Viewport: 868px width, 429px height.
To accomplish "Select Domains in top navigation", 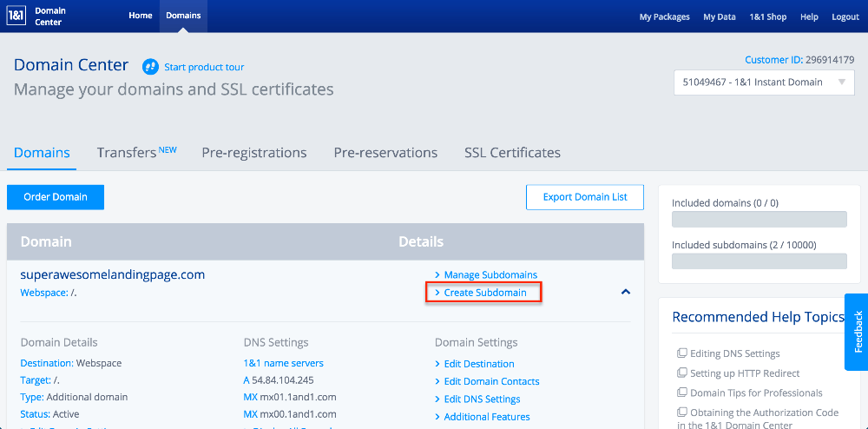I will 183,16.
